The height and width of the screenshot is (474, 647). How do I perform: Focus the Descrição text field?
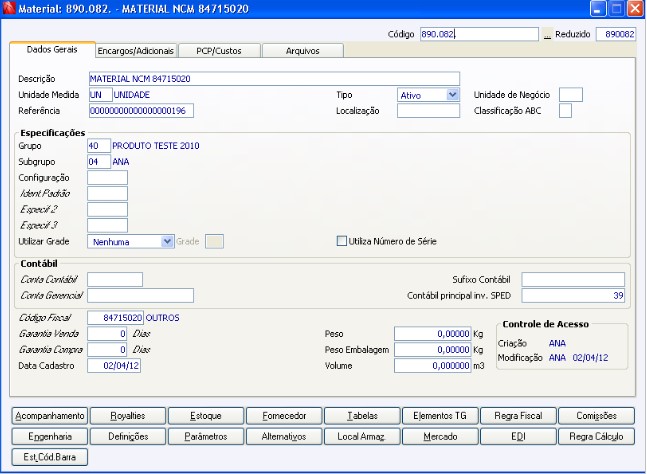(x=273, y=78)
